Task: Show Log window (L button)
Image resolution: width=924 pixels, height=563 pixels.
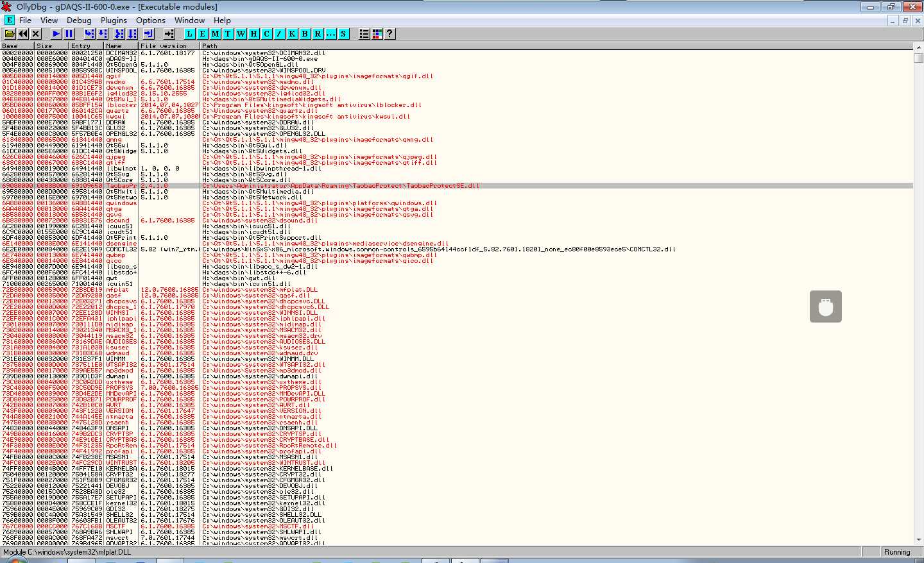Action: click(x=189, y=33)
